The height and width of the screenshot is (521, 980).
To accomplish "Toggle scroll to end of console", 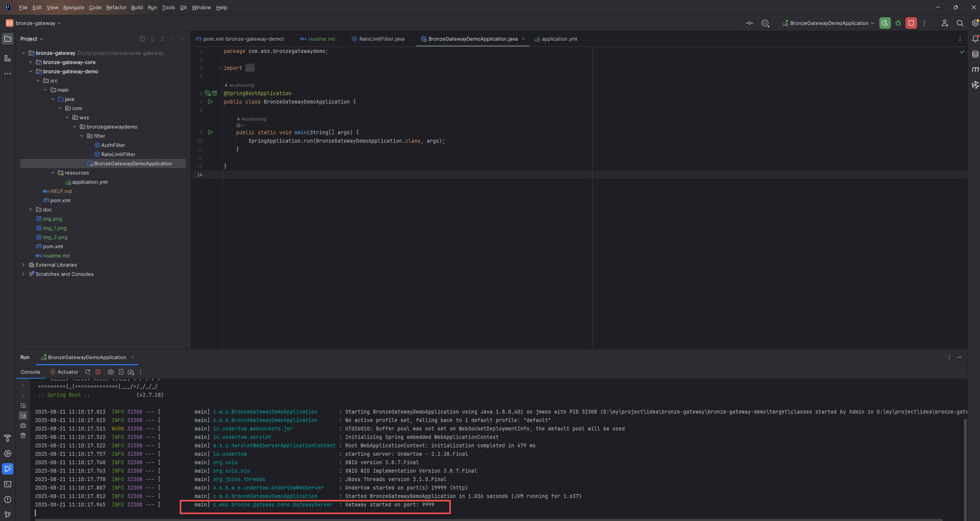I will click(23, 415).
